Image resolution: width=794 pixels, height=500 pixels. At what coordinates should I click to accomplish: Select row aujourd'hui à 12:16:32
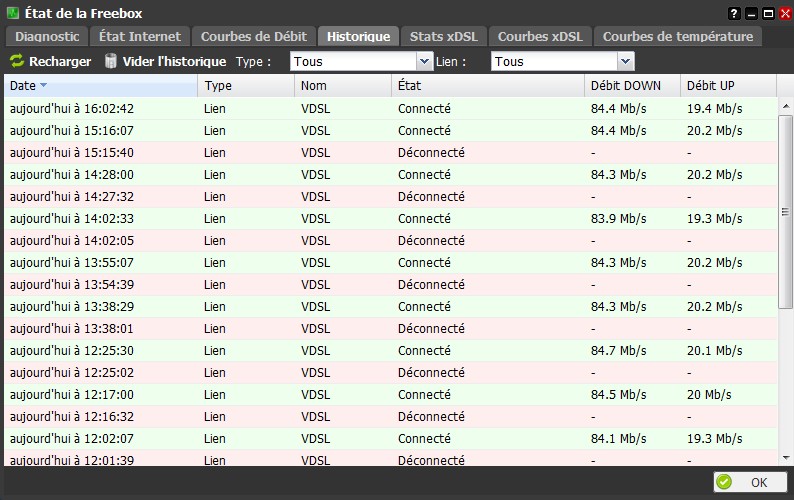(x=390, y=417)
